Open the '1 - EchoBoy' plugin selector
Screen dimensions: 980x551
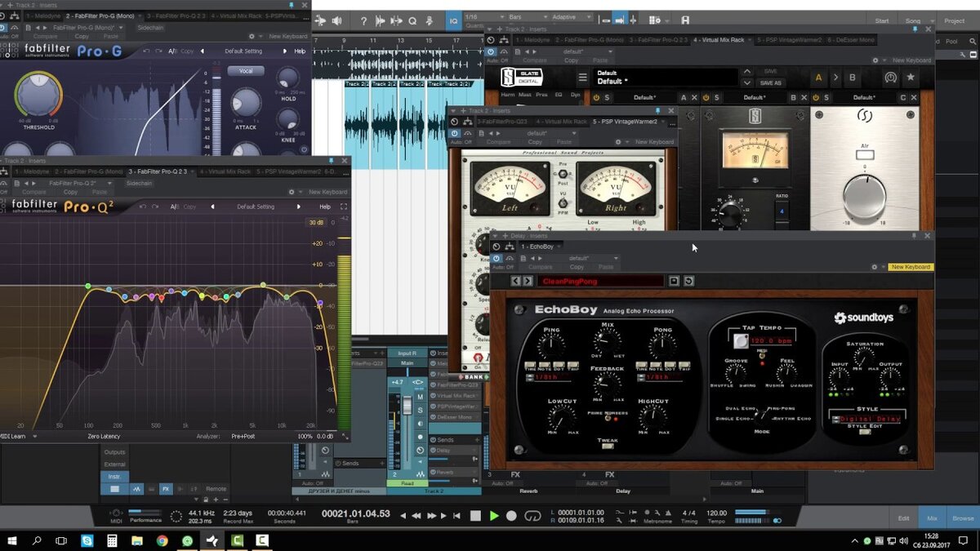[542, 246]
